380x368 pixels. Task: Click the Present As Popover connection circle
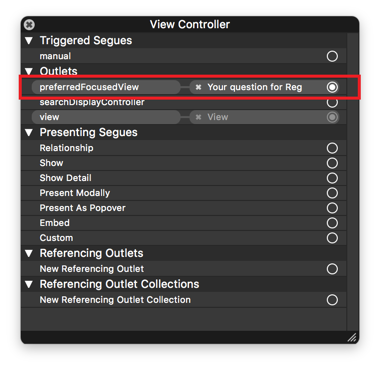[x=332, y=208]
